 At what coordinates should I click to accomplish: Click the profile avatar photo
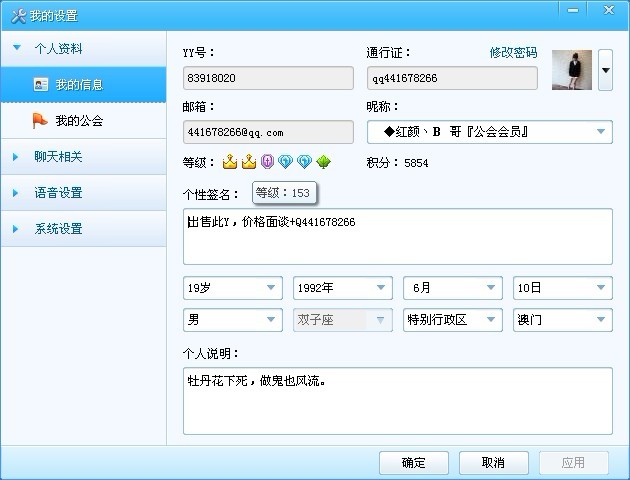coord(572,70)
